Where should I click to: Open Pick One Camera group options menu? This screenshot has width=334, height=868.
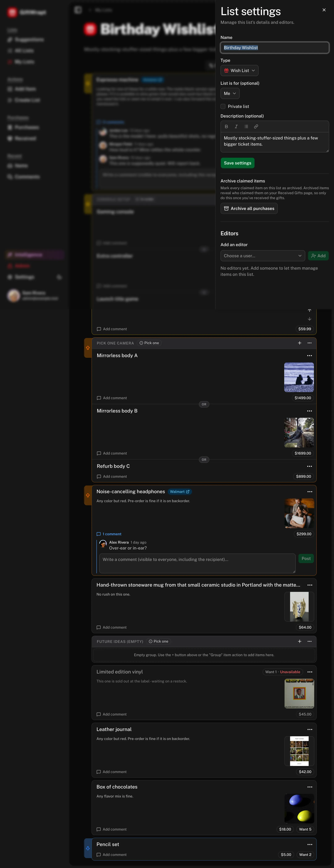[309, 343]
